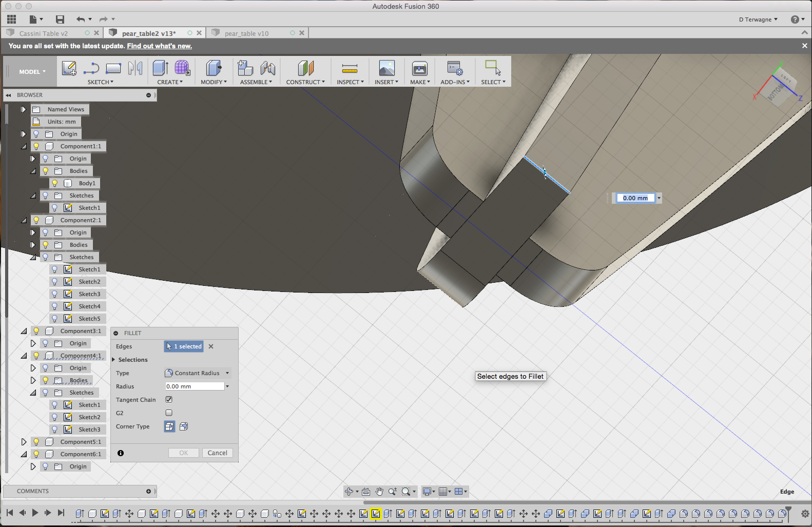The image size is (812, 527).
Task: Toggle visibility bulb of Component3:1
Action: (36, 331)
